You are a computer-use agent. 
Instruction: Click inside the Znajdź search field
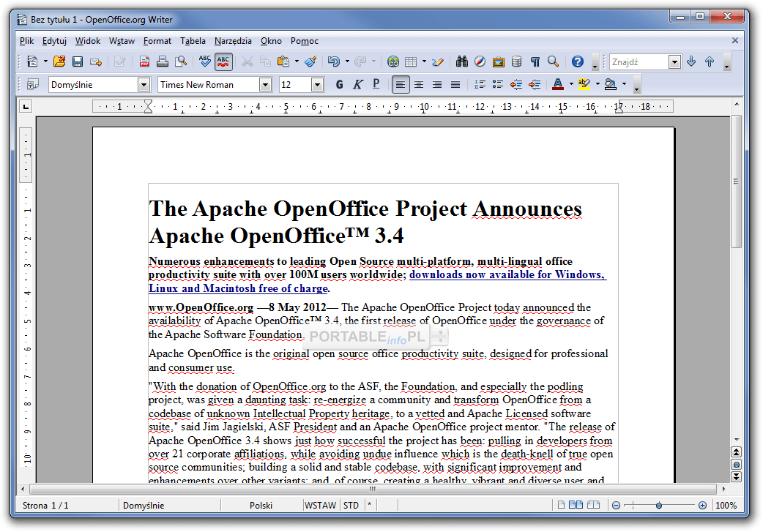click(x=639, y=61)
